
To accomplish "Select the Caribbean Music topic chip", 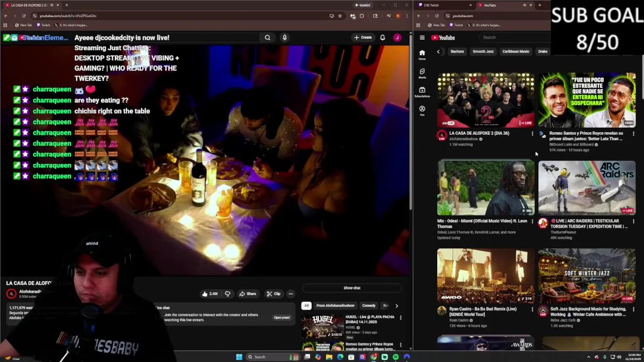I will coord(516,51).
